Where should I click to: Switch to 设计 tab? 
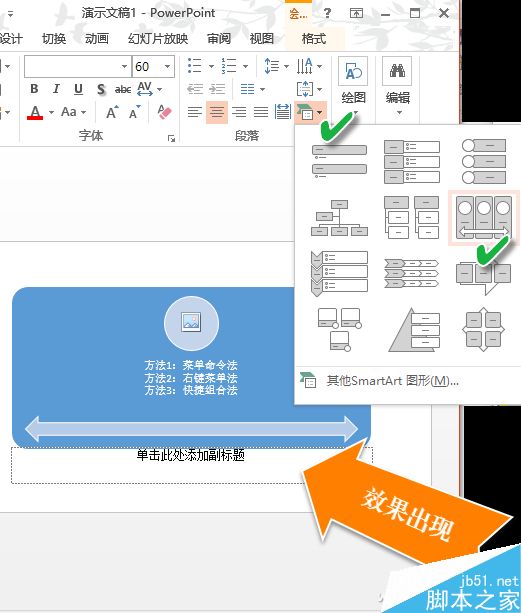11,39
